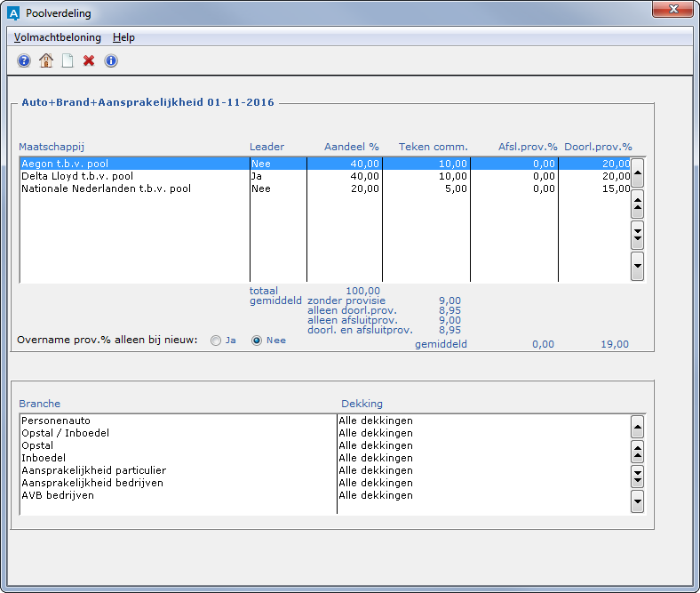Select 'Nee' for Overname prov.% alleen bij nieuw
This screenshot has width=700, height=593.
tap(258, 340)
